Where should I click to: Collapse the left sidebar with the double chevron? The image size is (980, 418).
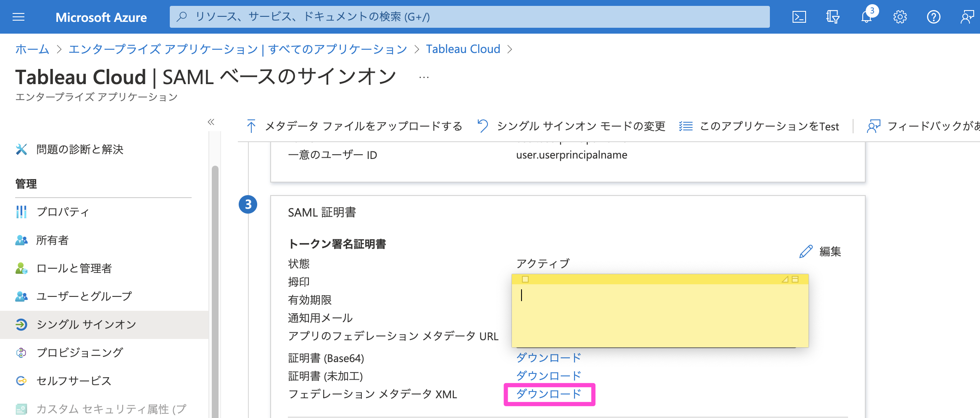[x=211, y=122]
